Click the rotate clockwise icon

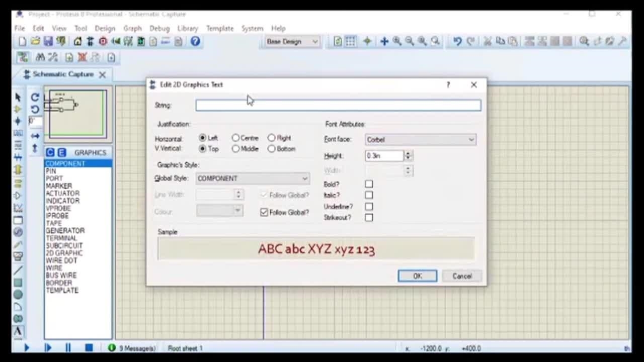pos(35,98)
